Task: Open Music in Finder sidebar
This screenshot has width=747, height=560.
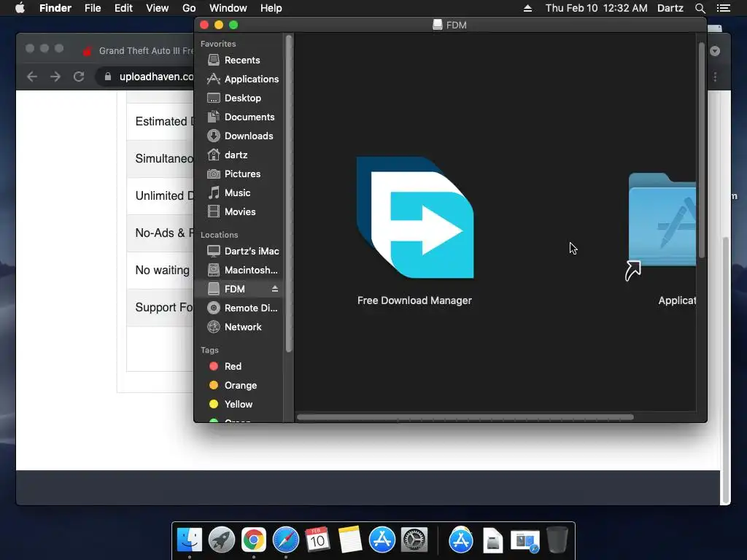Action: (229, 192)
